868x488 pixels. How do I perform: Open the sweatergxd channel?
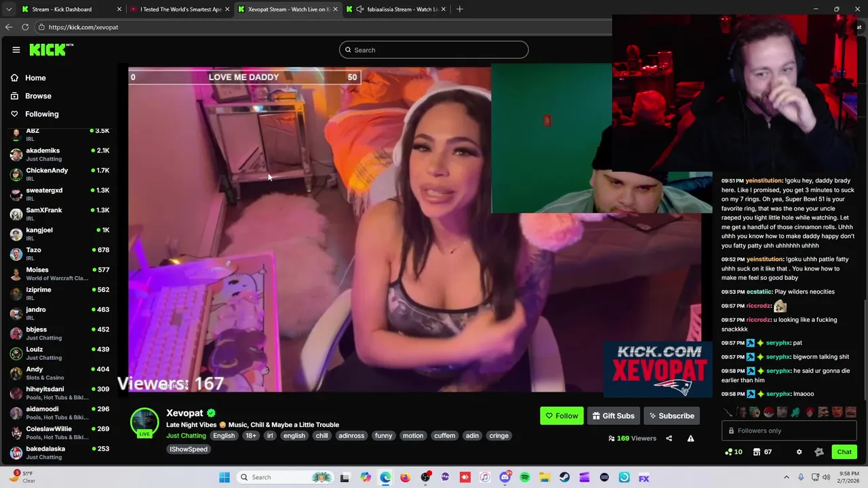(x=60, y=194)
